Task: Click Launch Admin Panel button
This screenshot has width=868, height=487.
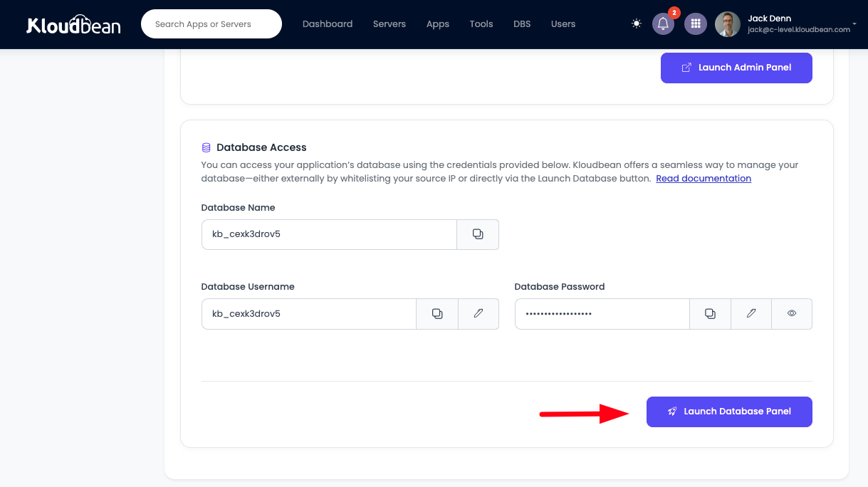Action: point(736,68)
